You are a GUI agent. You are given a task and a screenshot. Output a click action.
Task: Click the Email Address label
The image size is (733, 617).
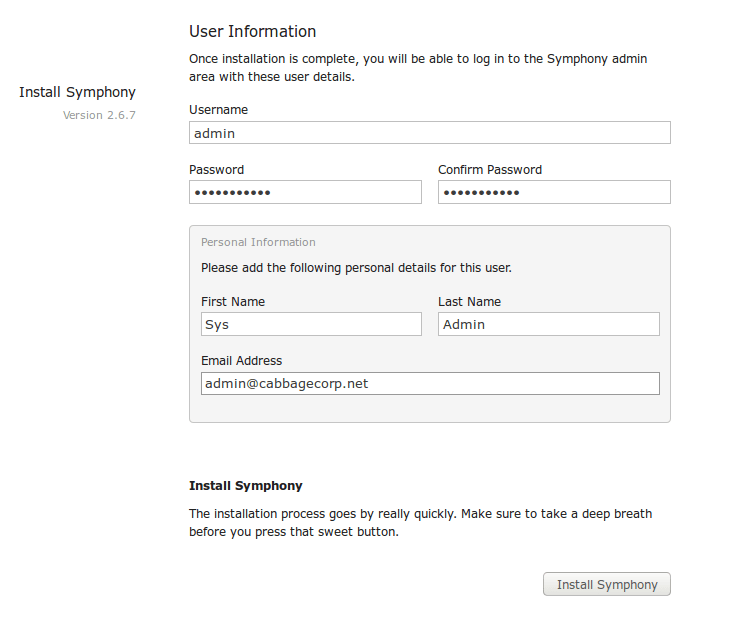pyautogui.click(x=241, y=361)
